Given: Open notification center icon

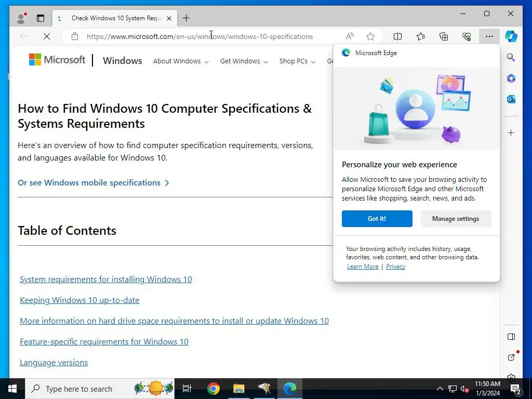Looking at the screenshot, I should pyautogui.click(x=515, y=389).
